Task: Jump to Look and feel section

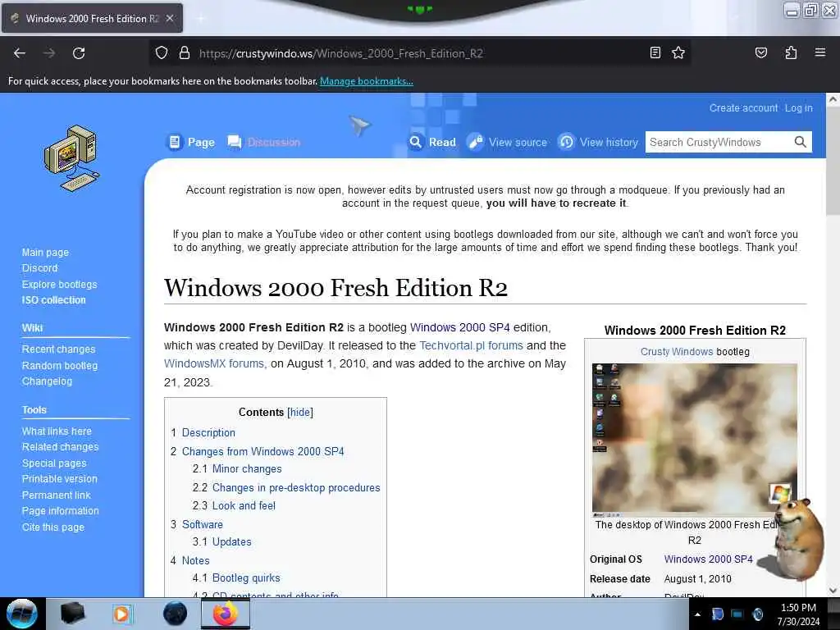Action: click(x=244, y=505)
